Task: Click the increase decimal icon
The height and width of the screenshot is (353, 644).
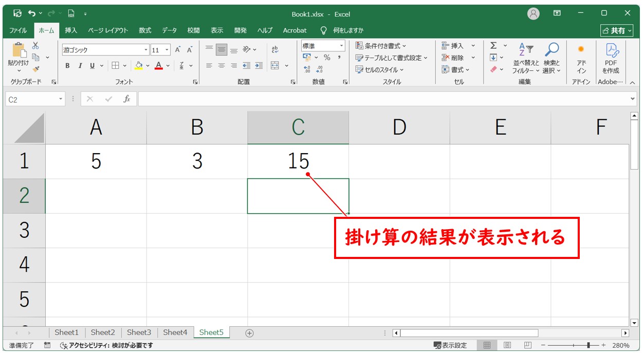Action: click(x=307, y=69)
